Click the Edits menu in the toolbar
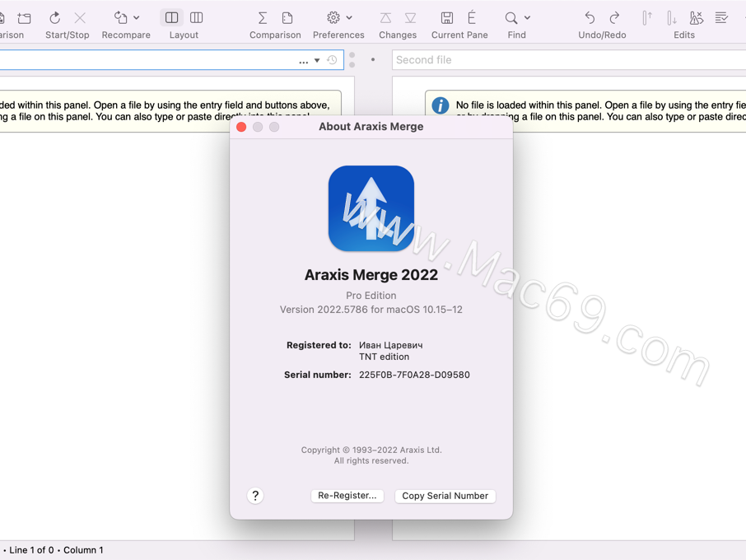Screen dimensions: 746x560 click(x=683, y=35)
